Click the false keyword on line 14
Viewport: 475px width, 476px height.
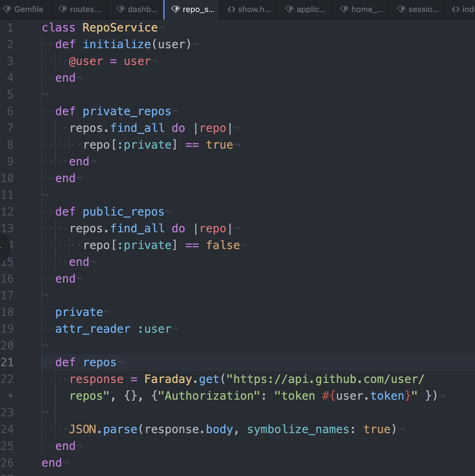223,245
